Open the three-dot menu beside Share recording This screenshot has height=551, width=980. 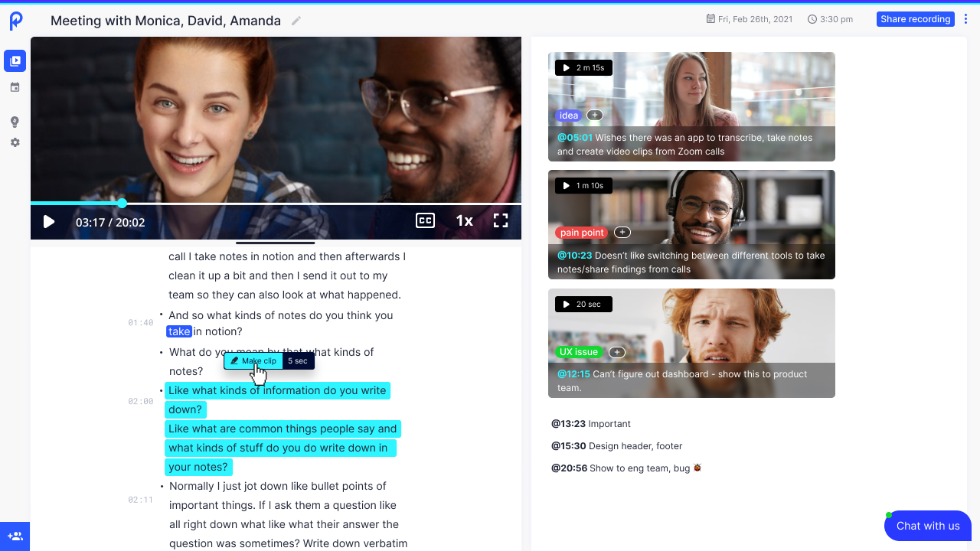(x=965, y=19)
